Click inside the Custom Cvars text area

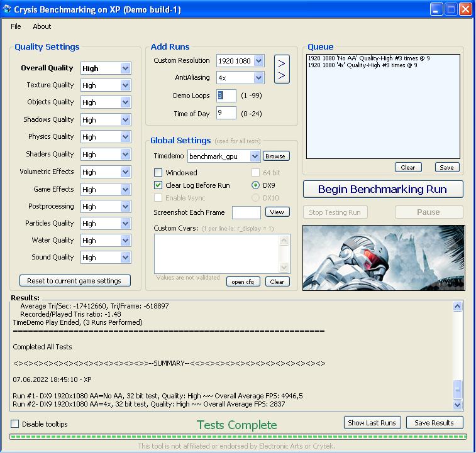pyautogui.click(x=217, y=254)
